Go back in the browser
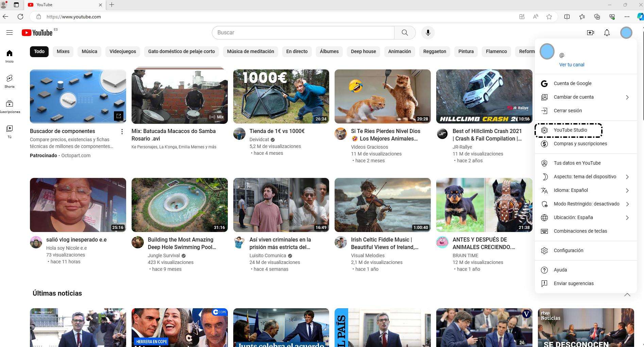Screen dimensions: 644x347 6,17
